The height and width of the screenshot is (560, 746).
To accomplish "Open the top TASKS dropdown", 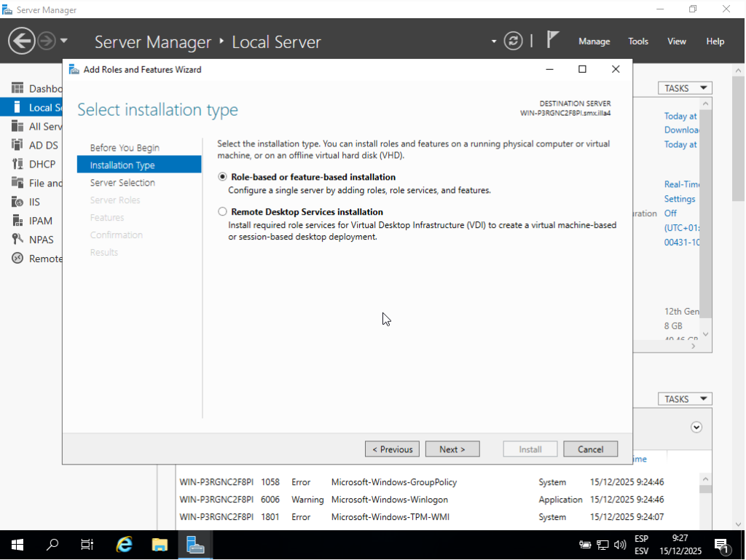I will (685, 88).
